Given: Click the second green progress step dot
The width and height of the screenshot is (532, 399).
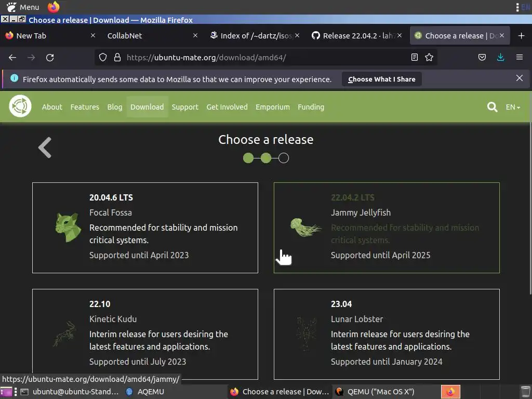Looking at the screenshot, I should (266, 158).
